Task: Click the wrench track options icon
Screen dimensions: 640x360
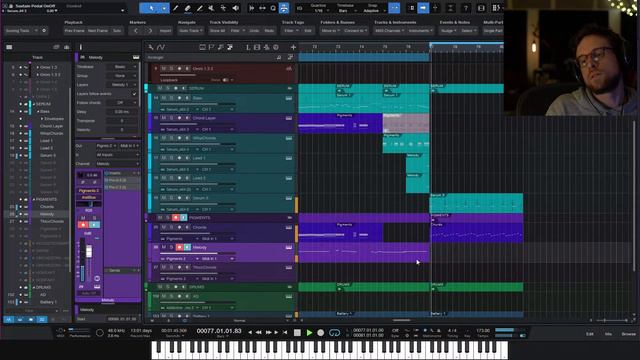Action: pyautogui.click(x=151, y=47)
